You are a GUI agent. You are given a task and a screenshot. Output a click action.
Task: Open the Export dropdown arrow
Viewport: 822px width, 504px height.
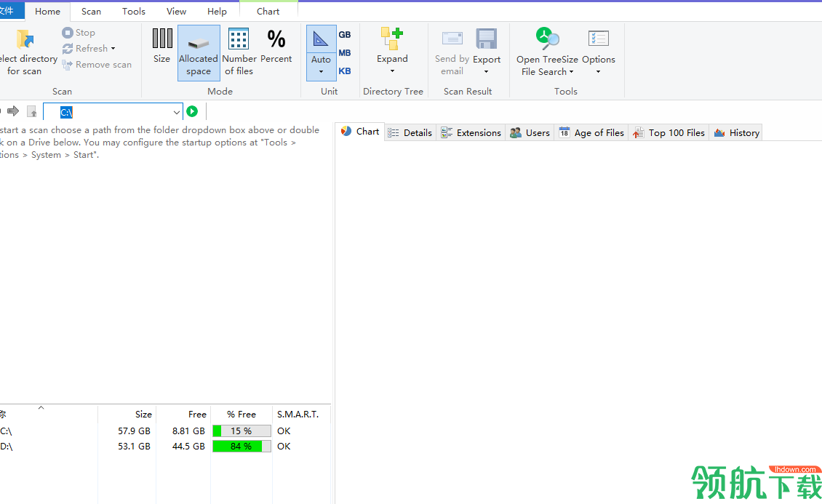(486, 72)
